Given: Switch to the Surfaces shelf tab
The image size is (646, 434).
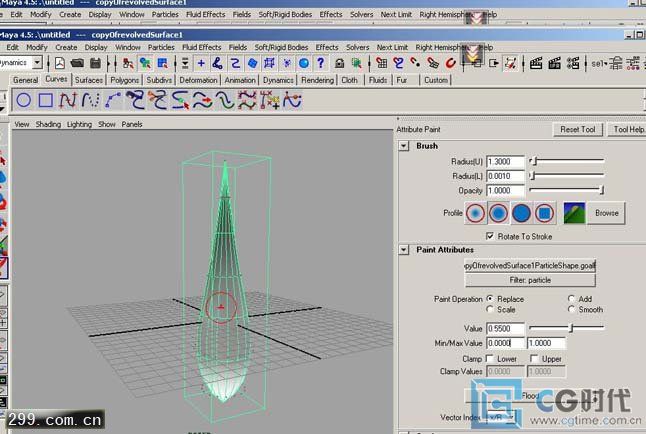Looking at the screenshot, I should tap(89, 80).
